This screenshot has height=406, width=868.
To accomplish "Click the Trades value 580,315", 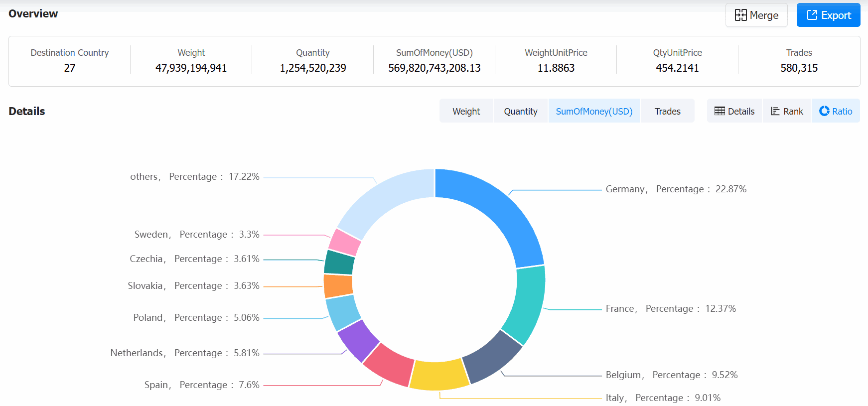I will [799, 68].
